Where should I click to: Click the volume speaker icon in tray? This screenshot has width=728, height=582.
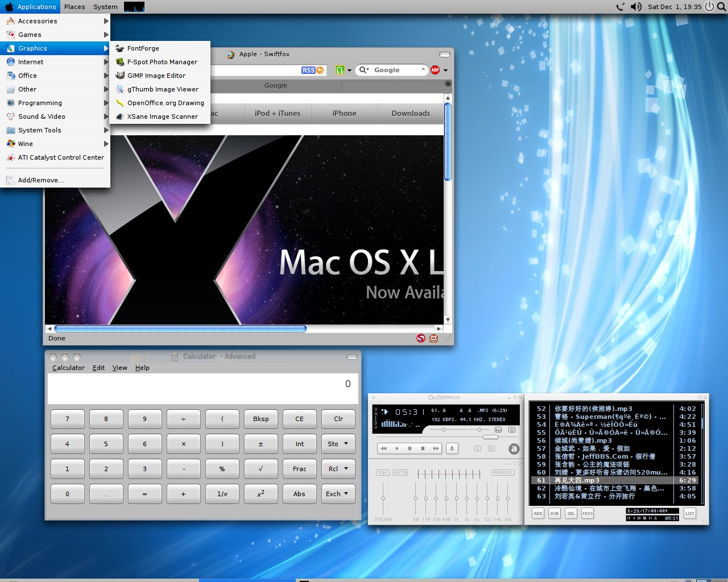click(636, 7)
